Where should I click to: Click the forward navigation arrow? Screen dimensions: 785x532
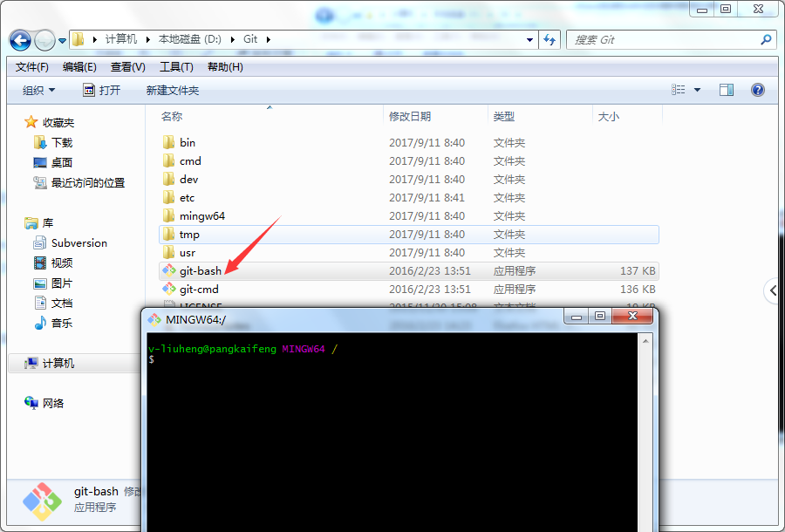pyautogui.click(x=44, y=40)
